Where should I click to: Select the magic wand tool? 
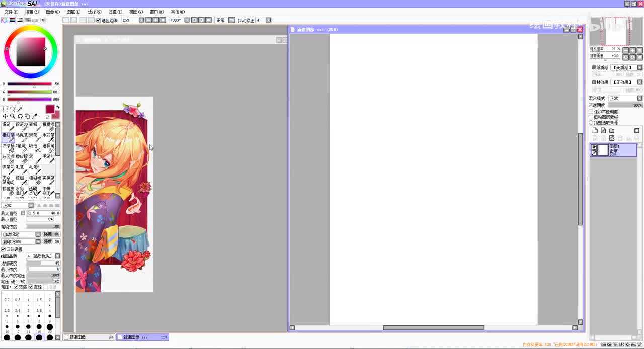tap(20, 109)
